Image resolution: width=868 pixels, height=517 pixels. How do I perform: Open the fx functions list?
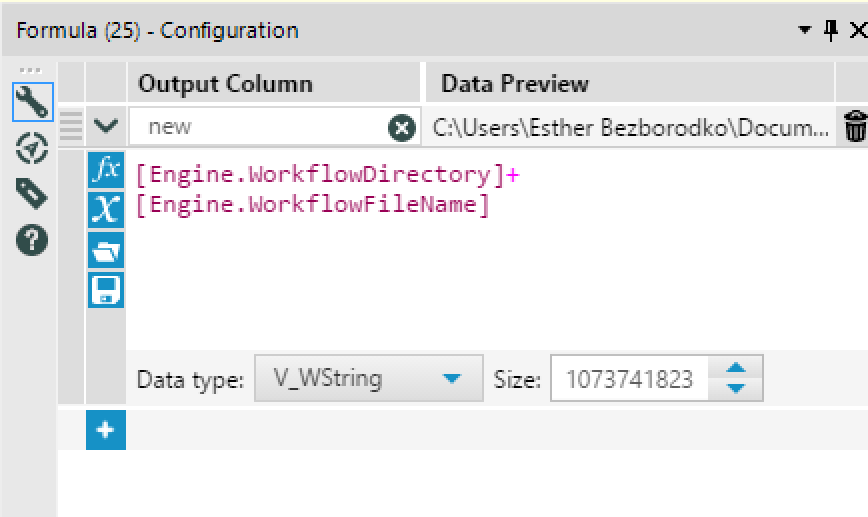tap(105, 170)
